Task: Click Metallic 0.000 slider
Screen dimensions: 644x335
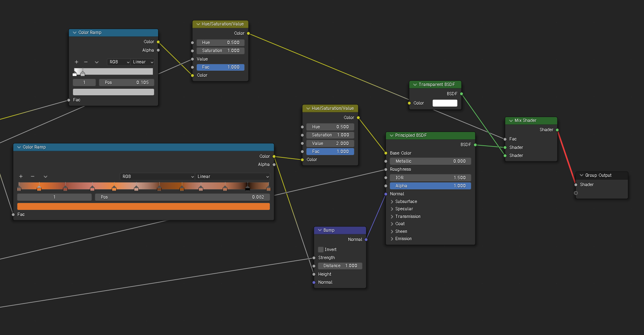Action: (x=430, y=161)
